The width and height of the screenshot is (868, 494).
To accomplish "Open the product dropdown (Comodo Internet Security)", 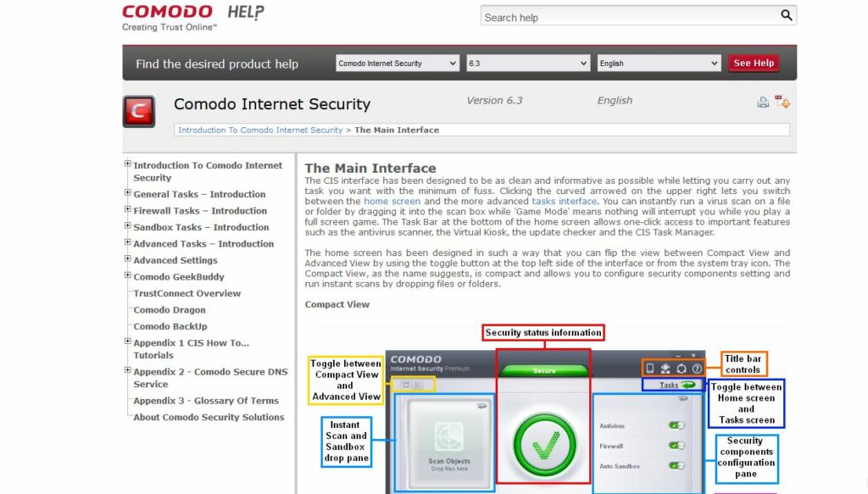I will 398,63.
